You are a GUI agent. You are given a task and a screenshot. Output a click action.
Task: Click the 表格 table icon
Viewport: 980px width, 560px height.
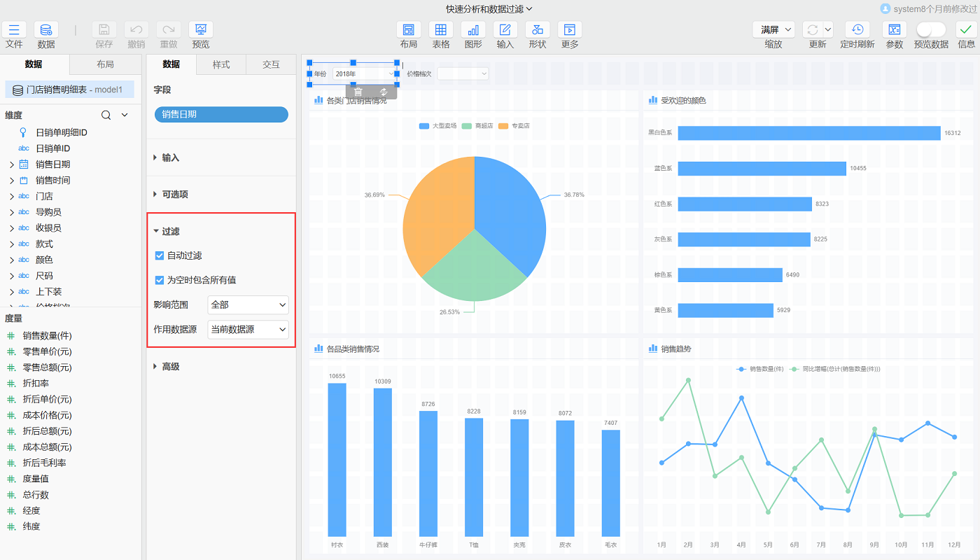pos(441,30)
